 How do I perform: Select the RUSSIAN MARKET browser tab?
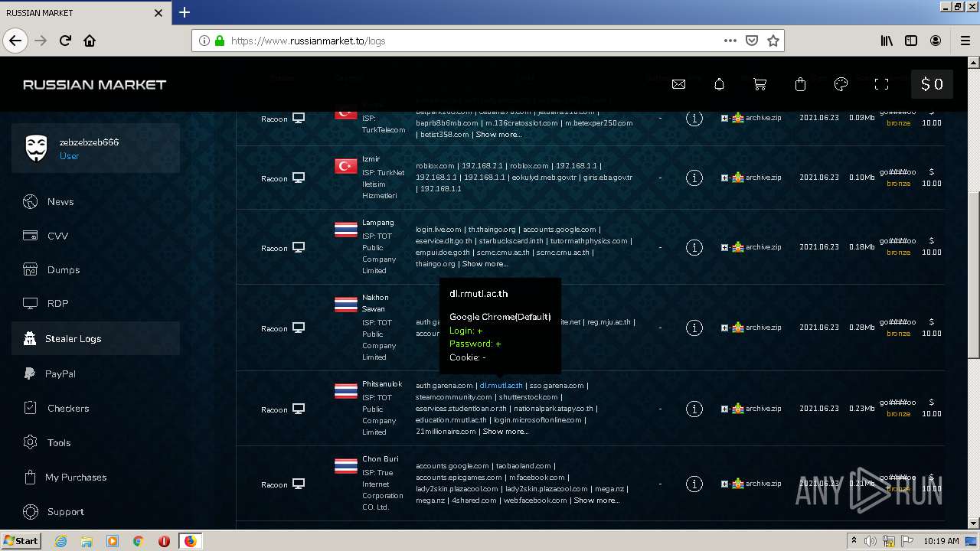(x=84, y=13)
